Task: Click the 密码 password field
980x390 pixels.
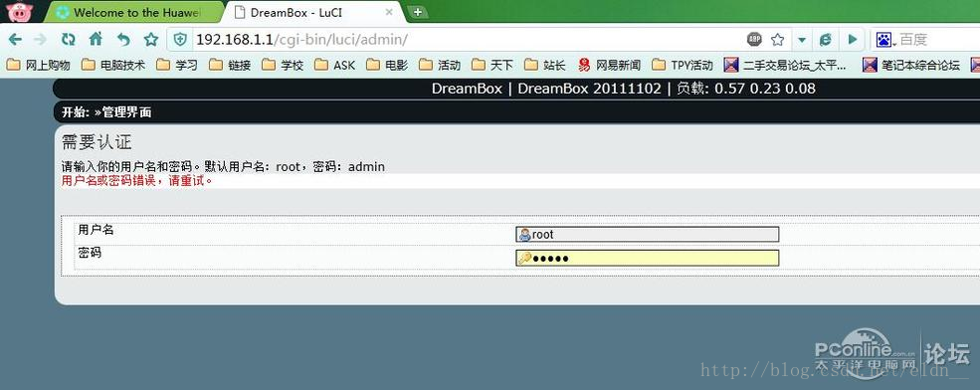Action: (x=647, y=258)
